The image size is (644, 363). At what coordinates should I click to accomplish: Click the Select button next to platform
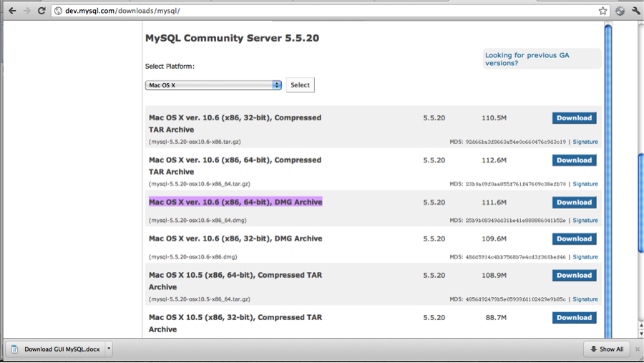(x=300, y=85)
